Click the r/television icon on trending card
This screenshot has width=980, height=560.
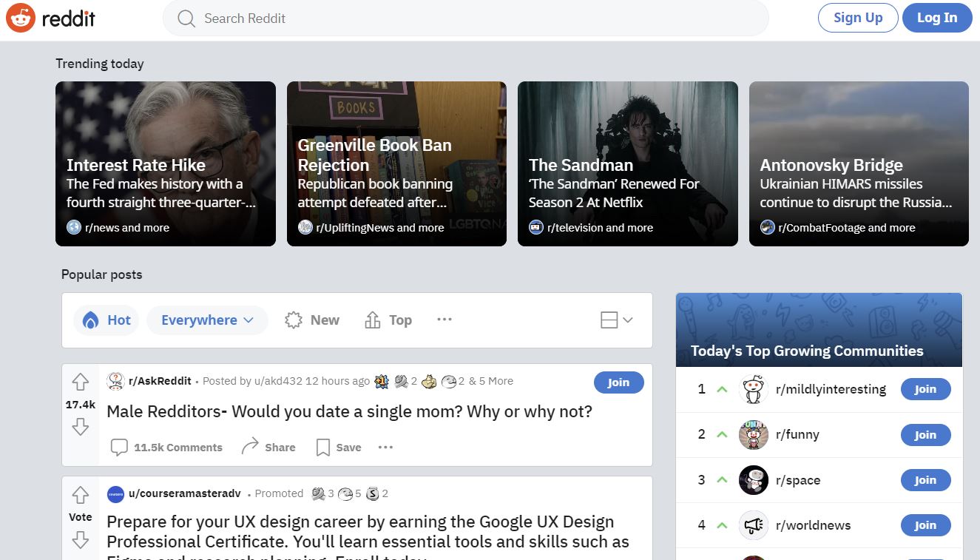pyautogui.click(x=536, y=227)
